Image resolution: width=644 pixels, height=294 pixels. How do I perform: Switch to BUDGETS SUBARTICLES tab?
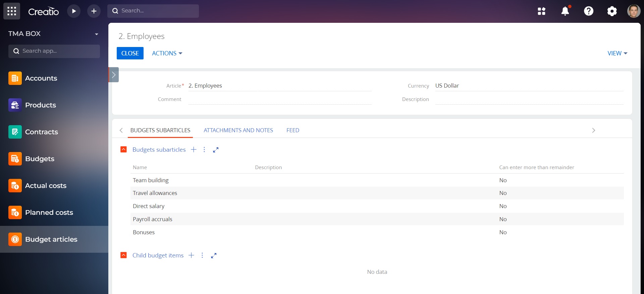[160, 130]
